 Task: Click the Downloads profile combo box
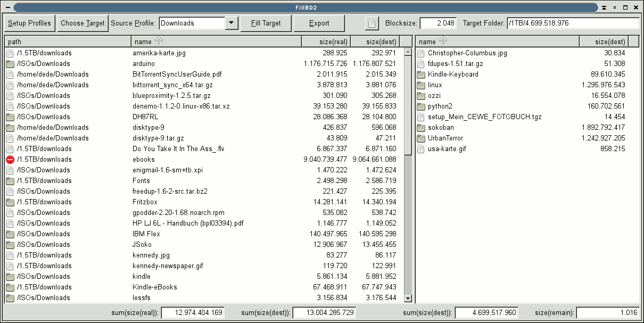pyautogui.click(x=192, y=23)
